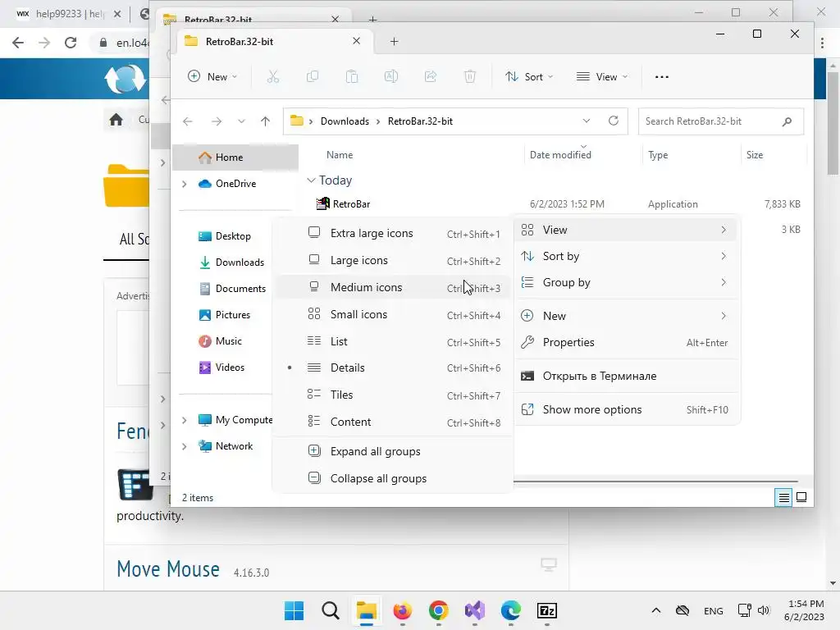Viewport: 840px width, 630px height.
Task: Switch to details view icon in status bar
Action: point(783,498)
